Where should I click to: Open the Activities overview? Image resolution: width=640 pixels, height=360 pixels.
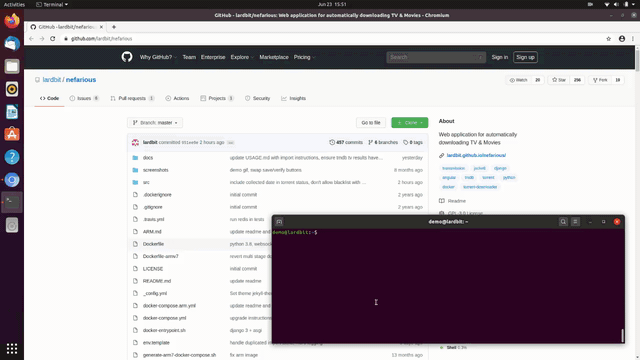click(x=14, y=4)
